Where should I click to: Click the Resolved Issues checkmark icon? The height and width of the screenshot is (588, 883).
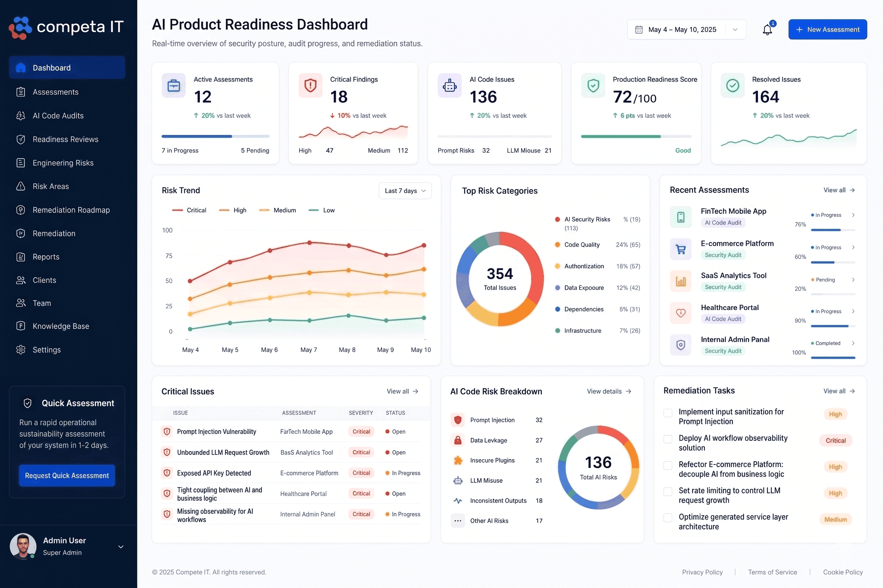coord(732,86)
